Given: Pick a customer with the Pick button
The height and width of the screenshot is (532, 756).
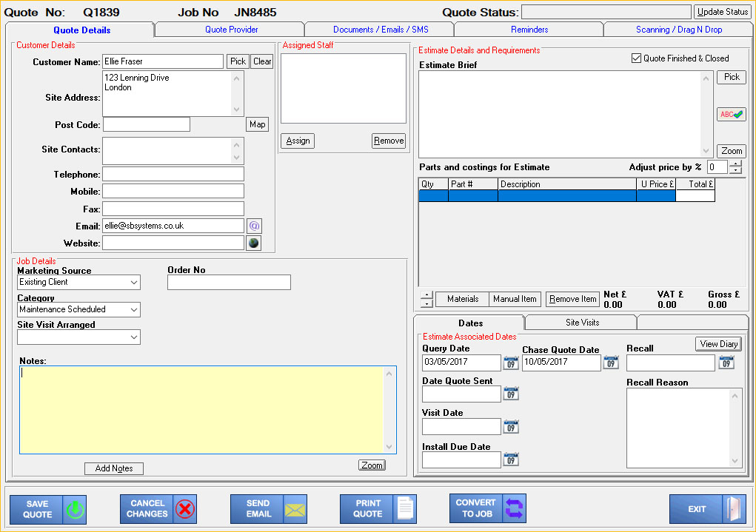Looking at the screenshot, I should [x=238, y=61].
